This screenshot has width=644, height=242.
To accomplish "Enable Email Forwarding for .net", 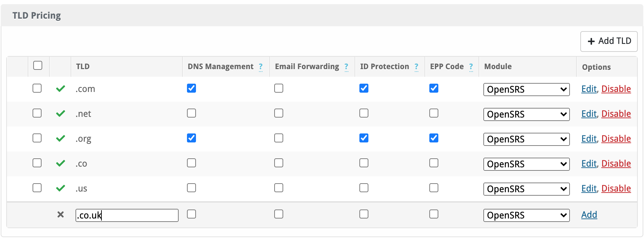I will [279, 113].
